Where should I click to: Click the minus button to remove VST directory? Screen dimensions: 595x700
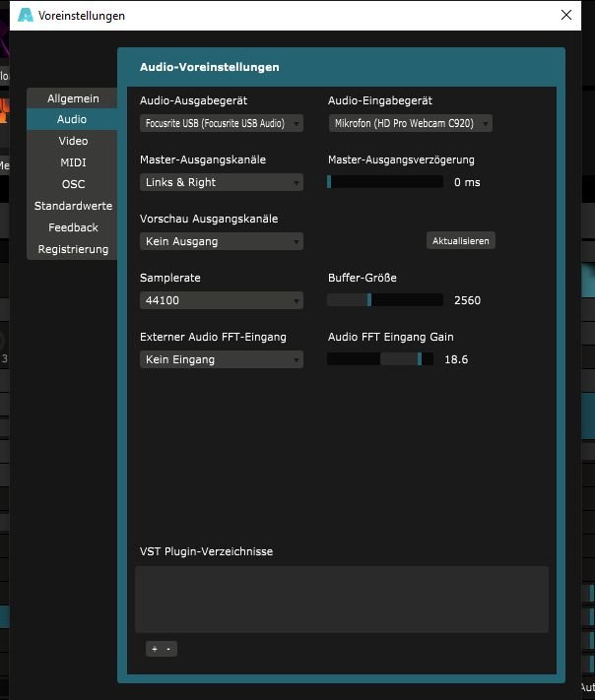coord(168,649)
